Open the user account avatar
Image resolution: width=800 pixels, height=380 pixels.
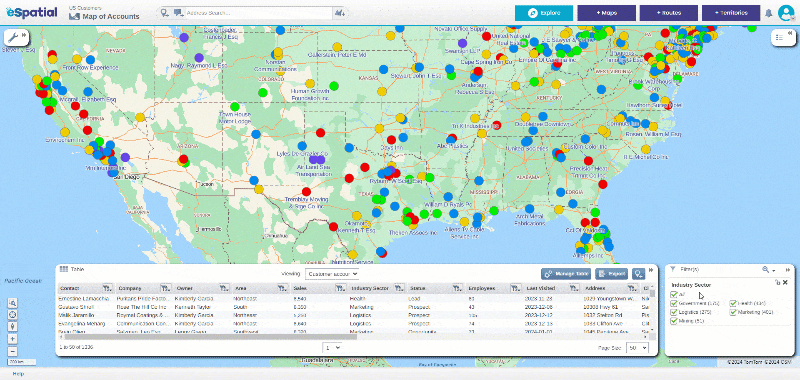[785, 13]
